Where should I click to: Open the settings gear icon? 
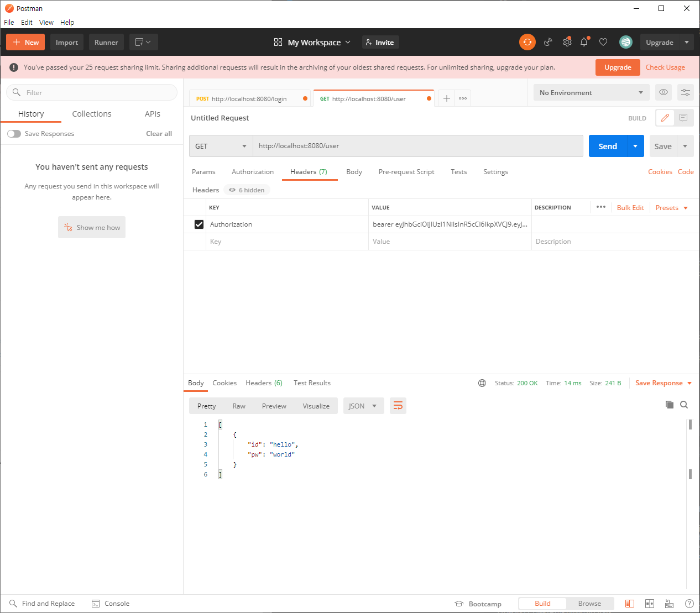[567, 42]
